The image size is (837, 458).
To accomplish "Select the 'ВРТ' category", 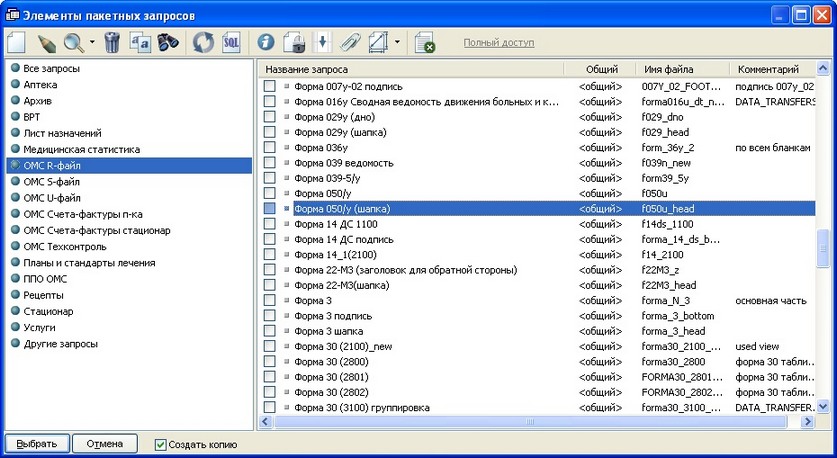I will pyautogui.click(x=31, y=117).
